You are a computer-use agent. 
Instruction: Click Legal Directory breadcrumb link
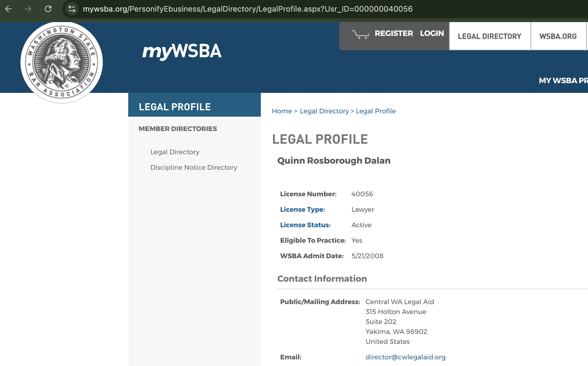[324, 111]
